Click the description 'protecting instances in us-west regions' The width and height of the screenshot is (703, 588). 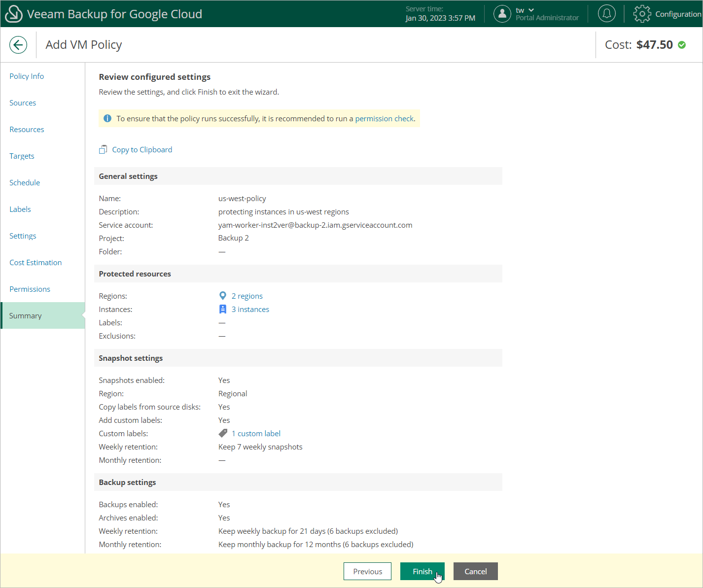point(283,211)
